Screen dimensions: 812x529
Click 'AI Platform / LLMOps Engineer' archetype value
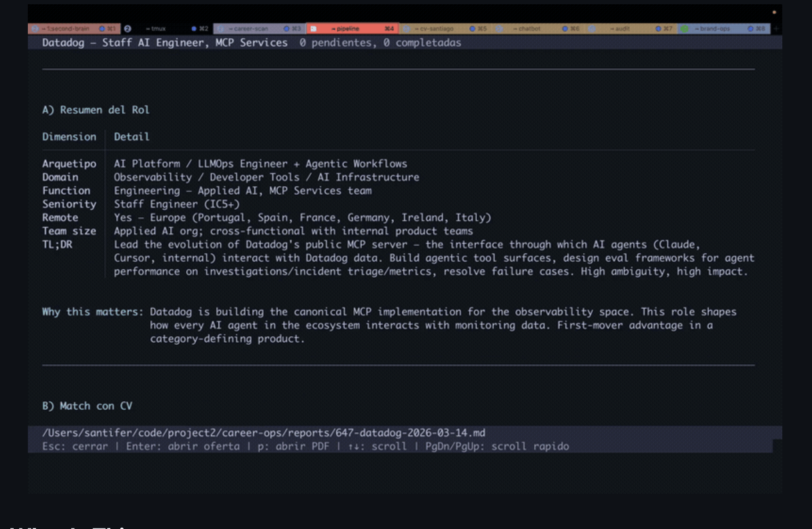(x=260, y=164)
